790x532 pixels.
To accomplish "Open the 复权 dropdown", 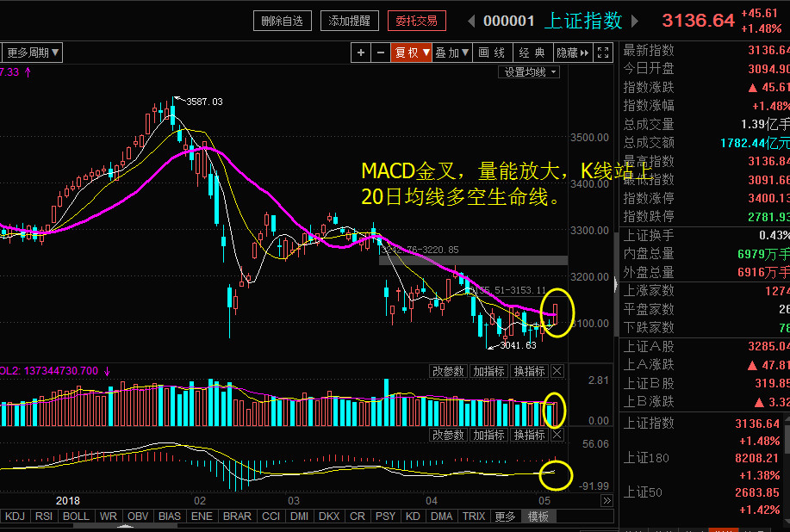I will click(411, 53).
